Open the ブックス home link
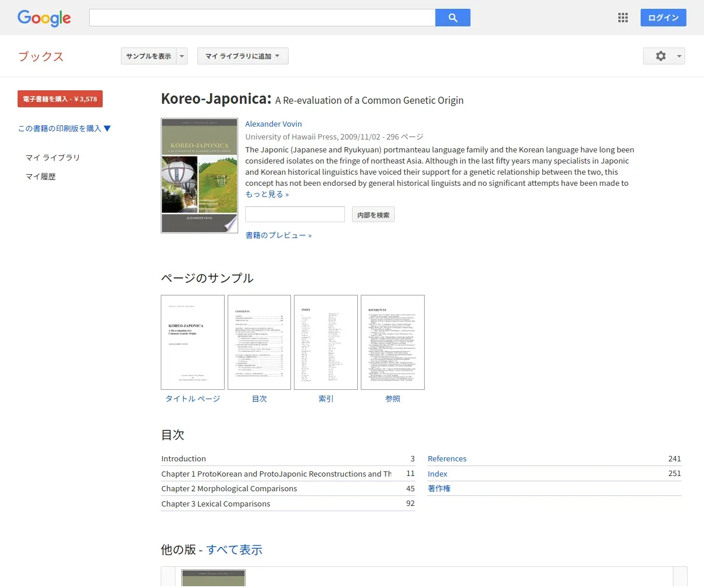This screenshot has width=704, height=588. 40,56
